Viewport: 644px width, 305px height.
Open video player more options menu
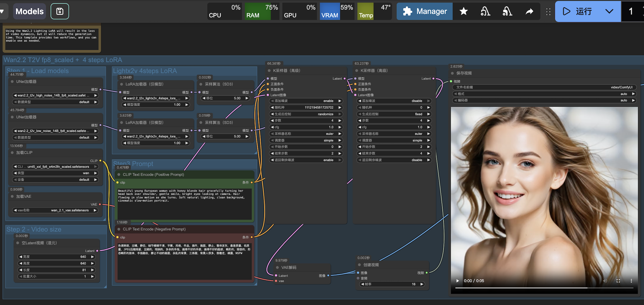(631, 281)
